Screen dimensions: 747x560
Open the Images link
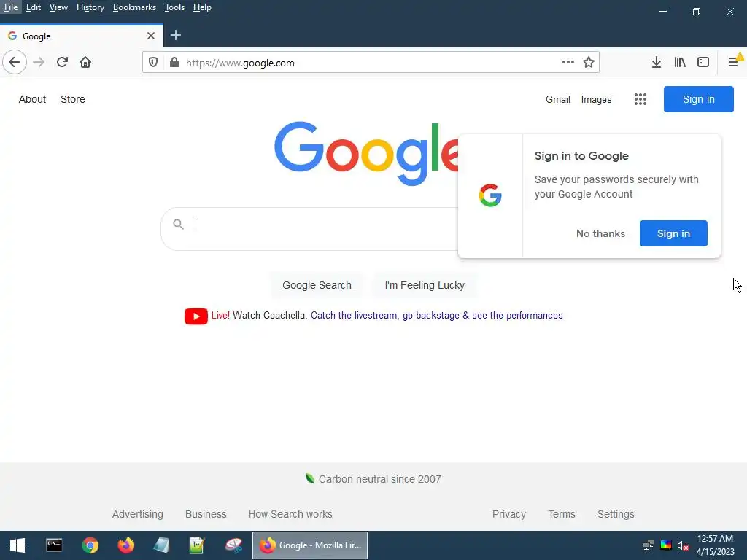[x=596, y=99]
